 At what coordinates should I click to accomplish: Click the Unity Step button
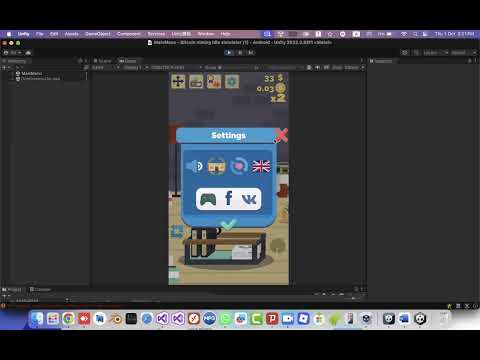point(251,53)
